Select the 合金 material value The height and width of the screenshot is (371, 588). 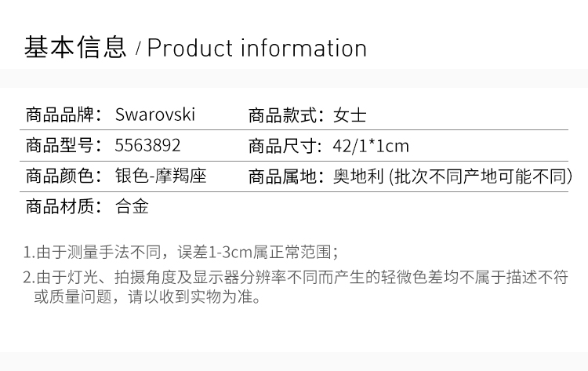(132, 207)
